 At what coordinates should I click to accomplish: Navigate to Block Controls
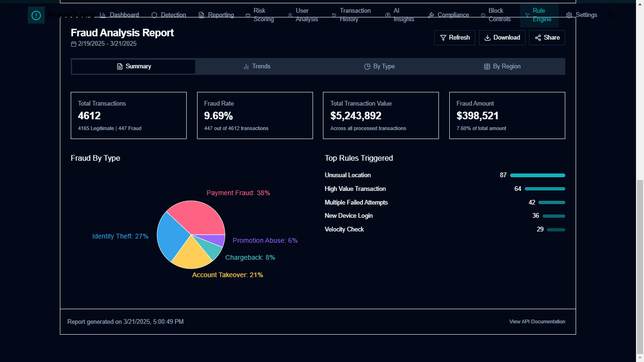(x=495, y=15)
